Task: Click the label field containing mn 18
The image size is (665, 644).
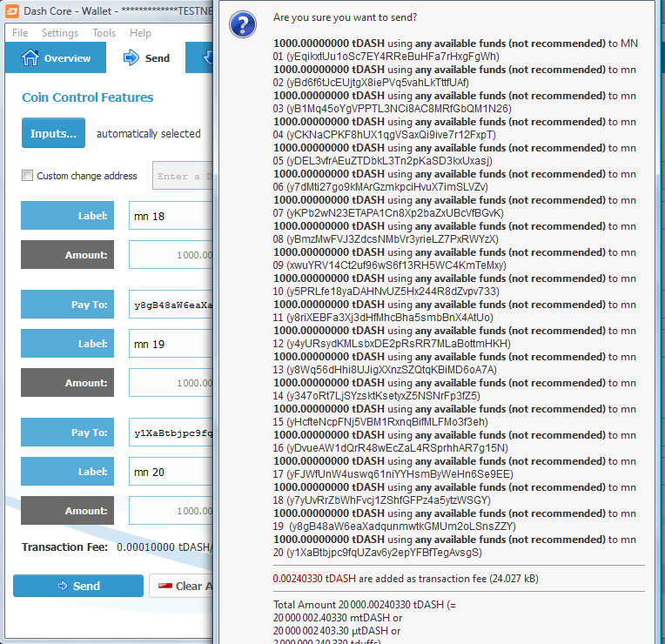Action: point(171,216)
